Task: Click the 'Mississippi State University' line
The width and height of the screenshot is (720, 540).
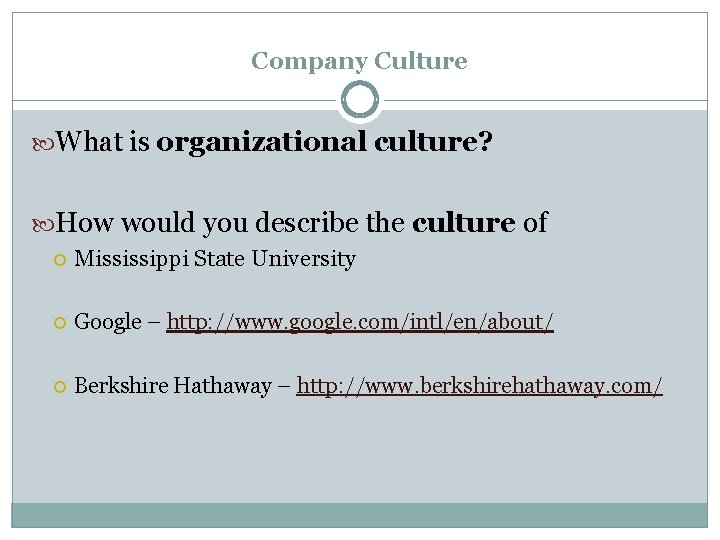Action: 215,259
